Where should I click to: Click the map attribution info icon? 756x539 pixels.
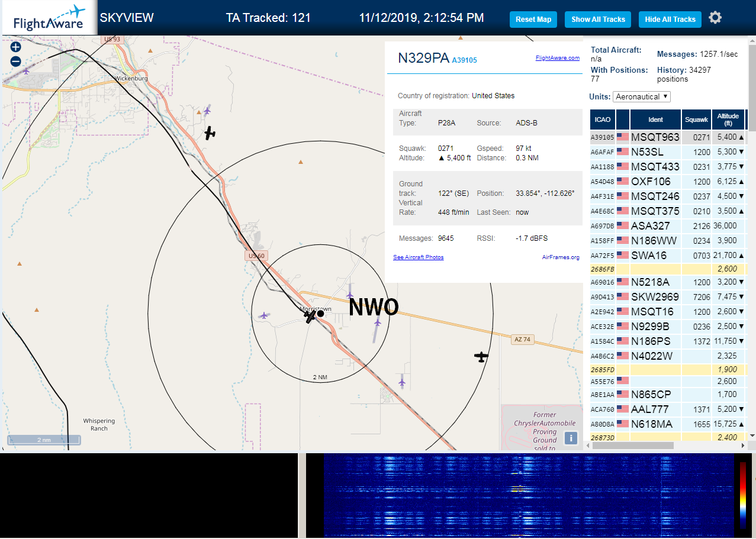[x=571, y=438]
